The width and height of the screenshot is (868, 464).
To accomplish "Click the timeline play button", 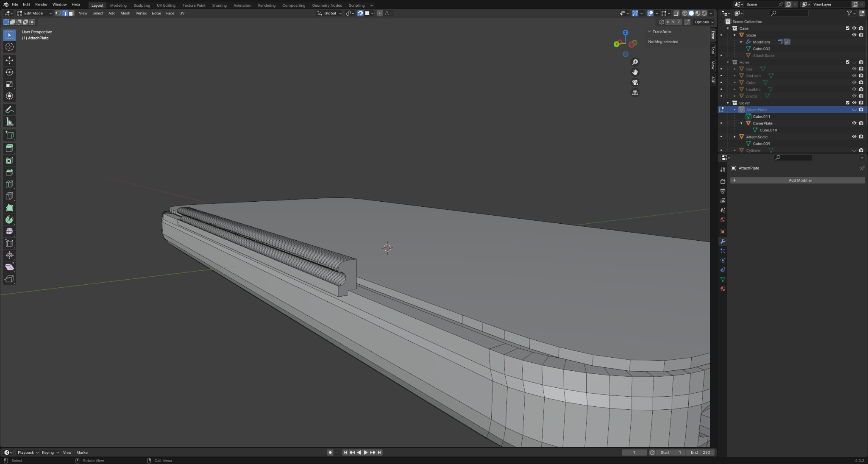I will 366,453.
